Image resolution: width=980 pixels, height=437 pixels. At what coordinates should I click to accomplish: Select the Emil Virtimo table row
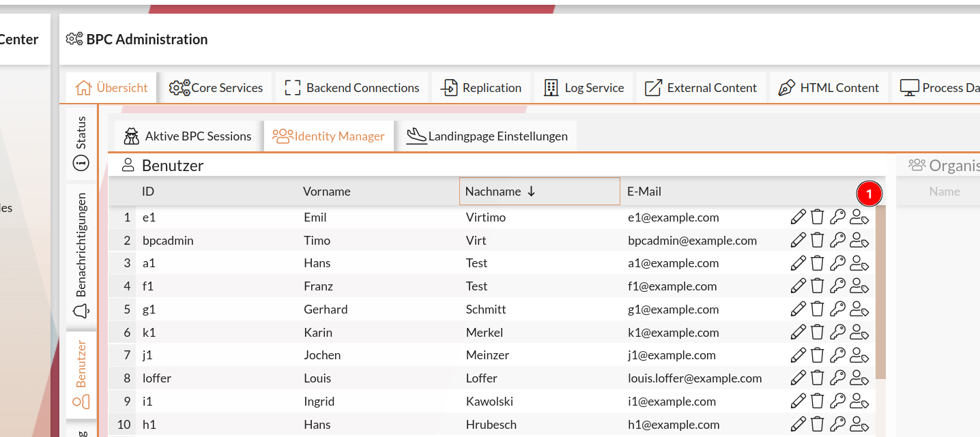tap(409, 217)
